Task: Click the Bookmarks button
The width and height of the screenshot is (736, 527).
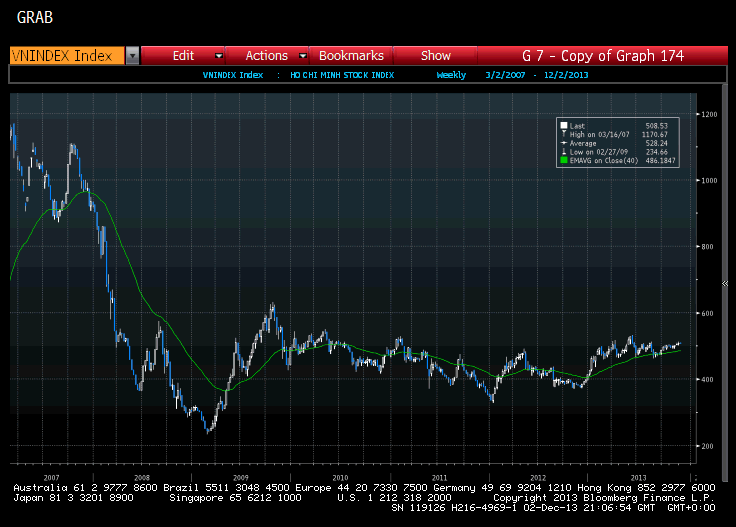Action: (x=351, y=56)
